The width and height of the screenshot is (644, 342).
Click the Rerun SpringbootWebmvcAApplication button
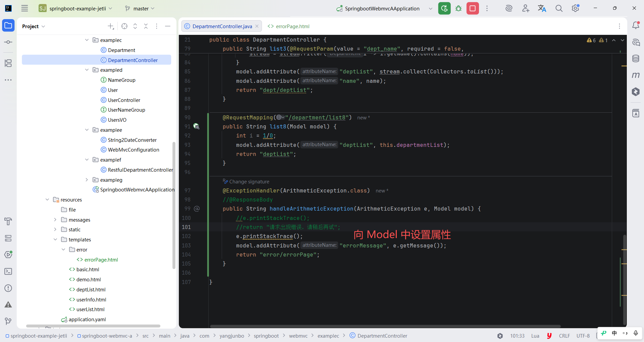pyautogui.click(x=444, y=8)
